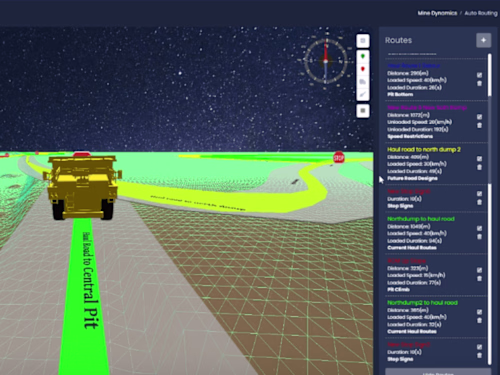Click 'Current Haul Routes' under Northdump to haul road

412,248
